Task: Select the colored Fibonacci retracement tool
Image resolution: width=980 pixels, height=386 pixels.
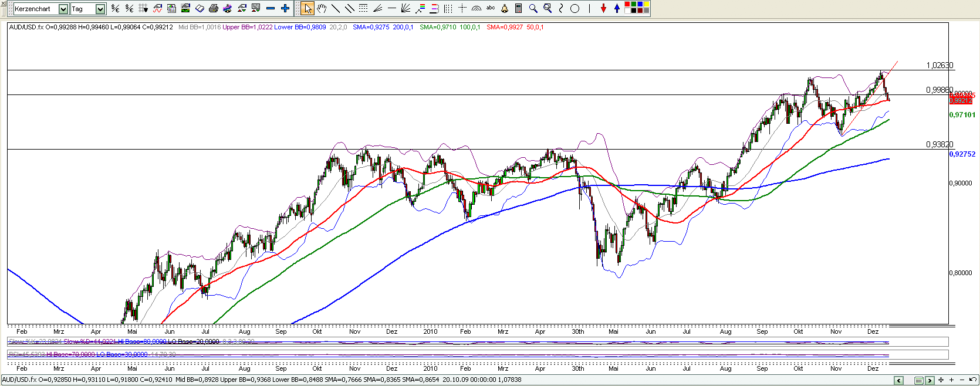Action: point(420,8)
